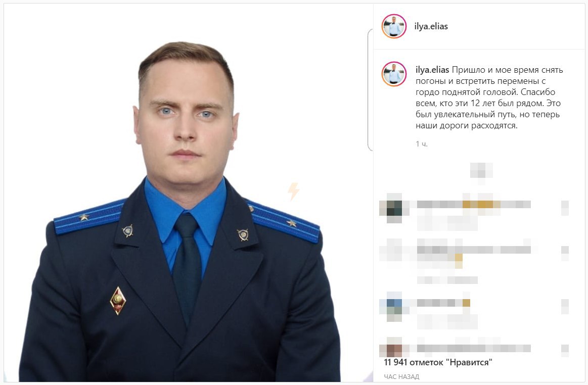Open the avatar beside the caption text
This screenshot has width=588, height=385.
(x=394, y=74)
